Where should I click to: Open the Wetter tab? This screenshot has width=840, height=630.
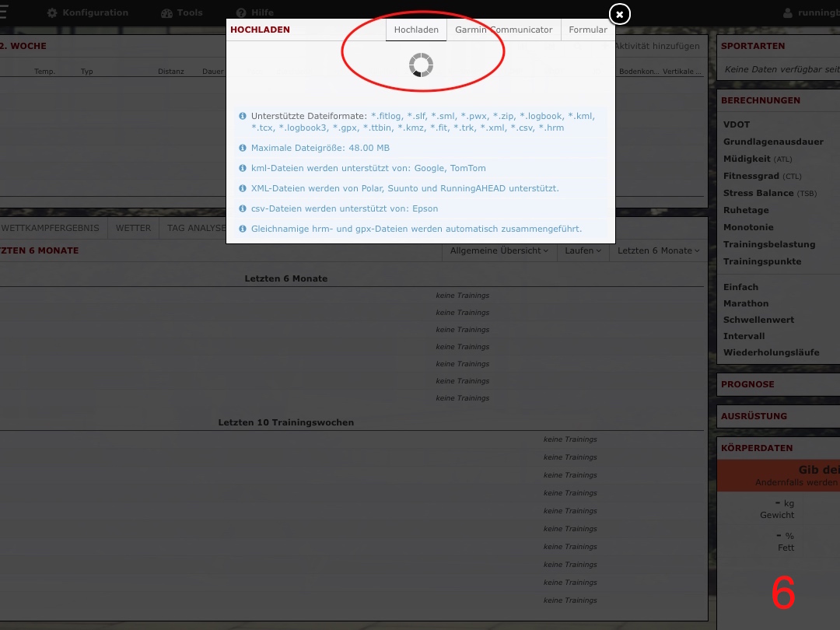(133, 228)
